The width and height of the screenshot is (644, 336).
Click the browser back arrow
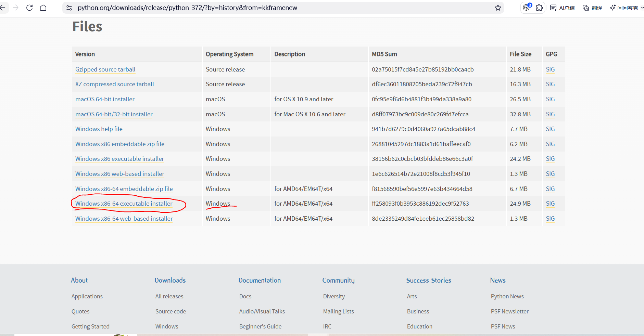point(3,8)
